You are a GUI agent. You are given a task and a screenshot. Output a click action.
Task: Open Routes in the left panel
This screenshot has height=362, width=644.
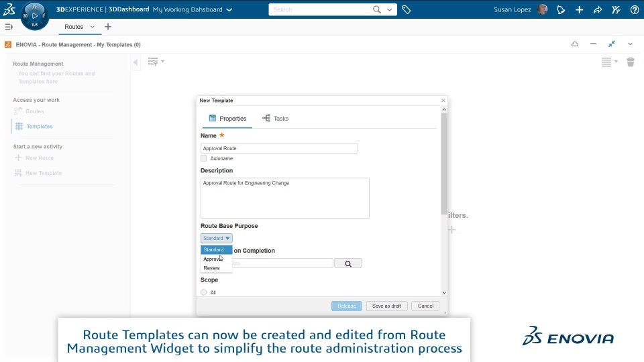[x=34, y=111]
